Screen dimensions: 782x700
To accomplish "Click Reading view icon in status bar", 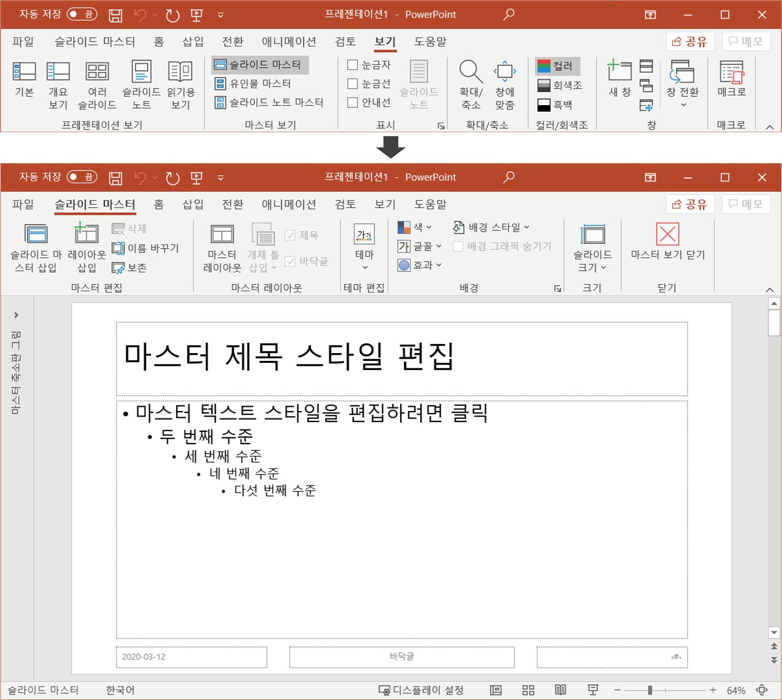I will click(x=560, y=690).
